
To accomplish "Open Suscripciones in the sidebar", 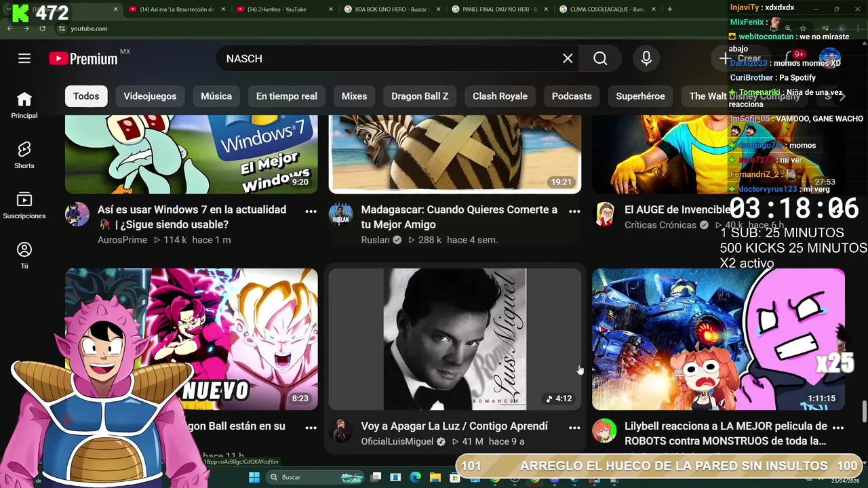I will pos(24,205).
